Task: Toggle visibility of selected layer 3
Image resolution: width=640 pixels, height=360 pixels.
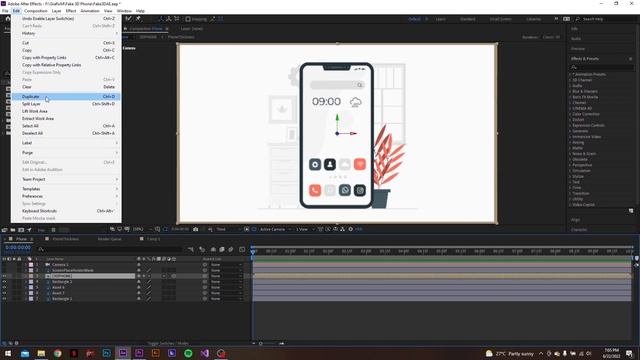Action: (x=4, y=276)
